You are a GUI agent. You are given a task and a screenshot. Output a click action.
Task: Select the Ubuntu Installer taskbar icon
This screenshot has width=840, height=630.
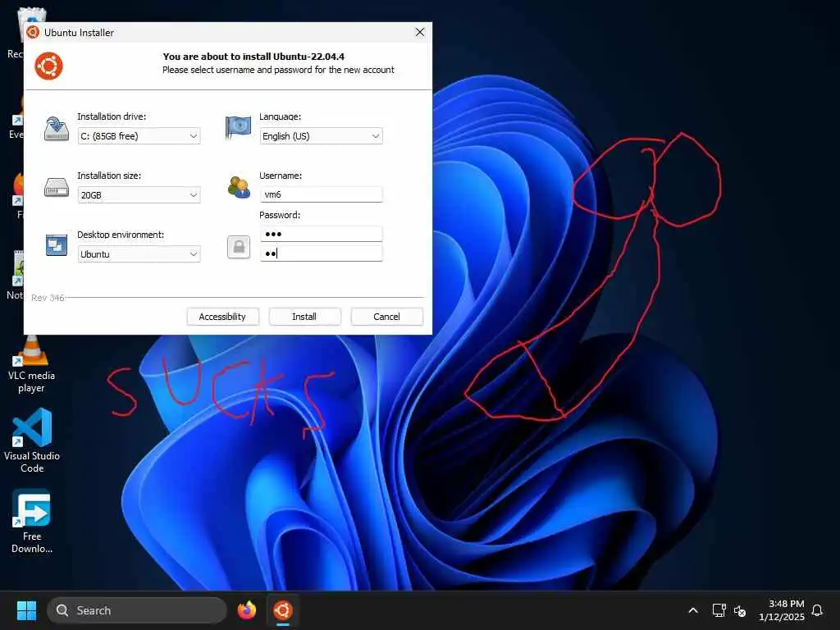(x=283, y=610)
